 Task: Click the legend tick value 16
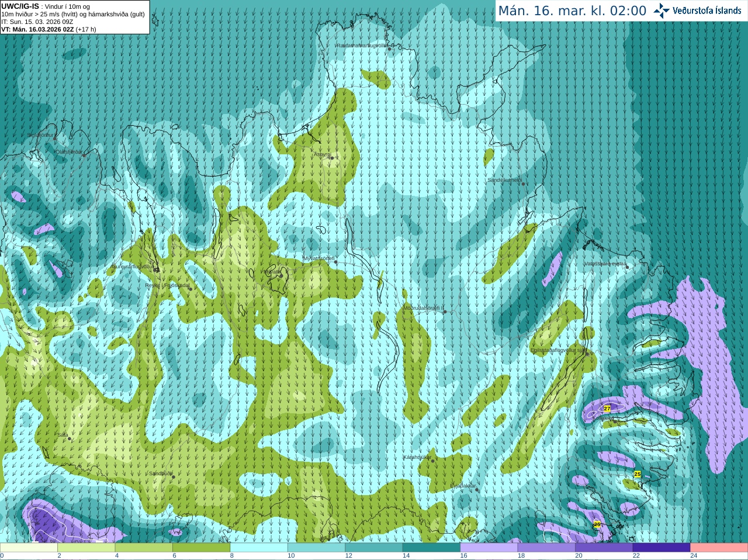point(464,556)
